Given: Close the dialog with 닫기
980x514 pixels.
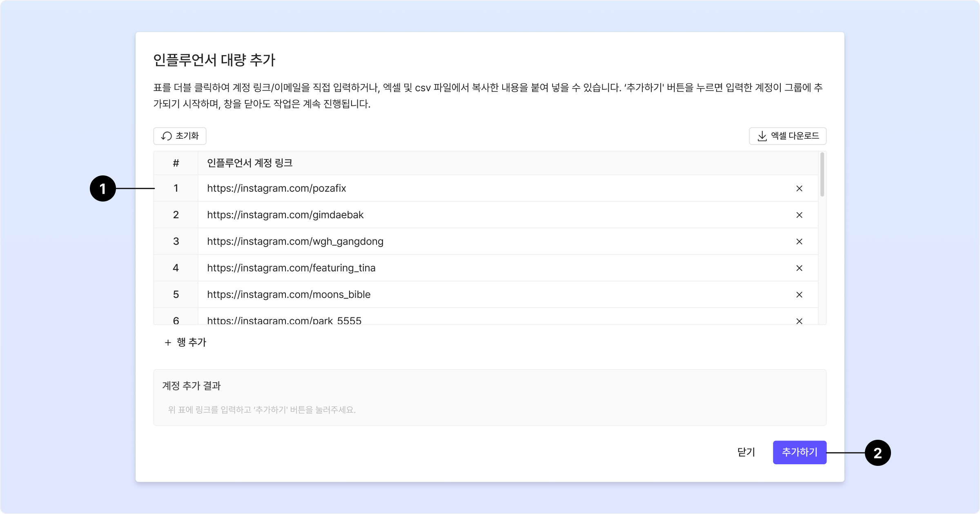Looking at the screenshot, I should 746,452.
